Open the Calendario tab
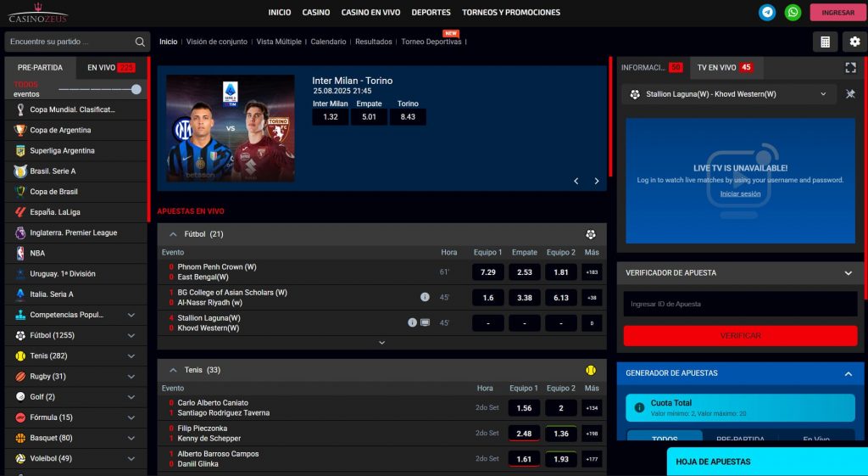This screenshot has height=476, width=868. (328, 42)
